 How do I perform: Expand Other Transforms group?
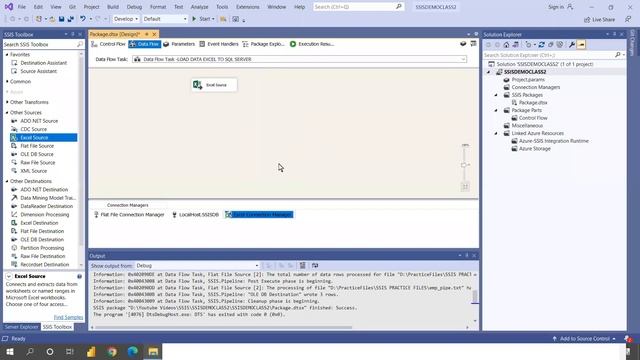tap(7, 102)
